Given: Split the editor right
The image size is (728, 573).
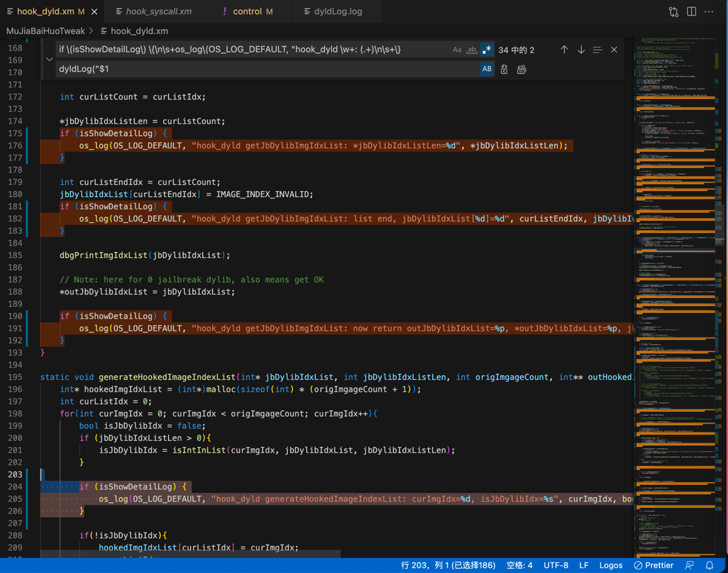Looking at the screenshot, I should point(691,12).
